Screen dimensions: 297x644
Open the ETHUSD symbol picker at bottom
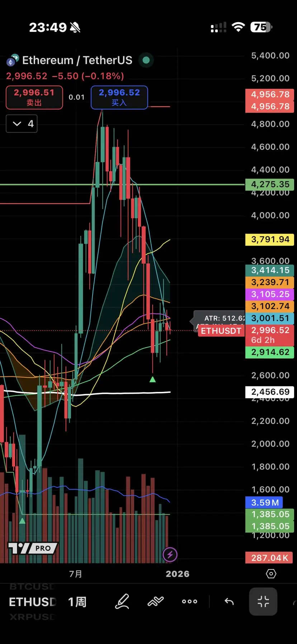click(x=32, y=602)
